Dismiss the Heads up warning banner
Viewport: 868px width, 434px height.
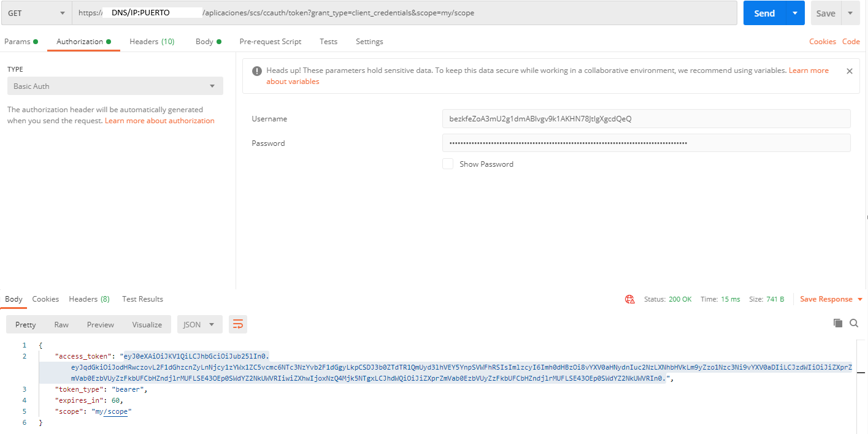[850, 71]
